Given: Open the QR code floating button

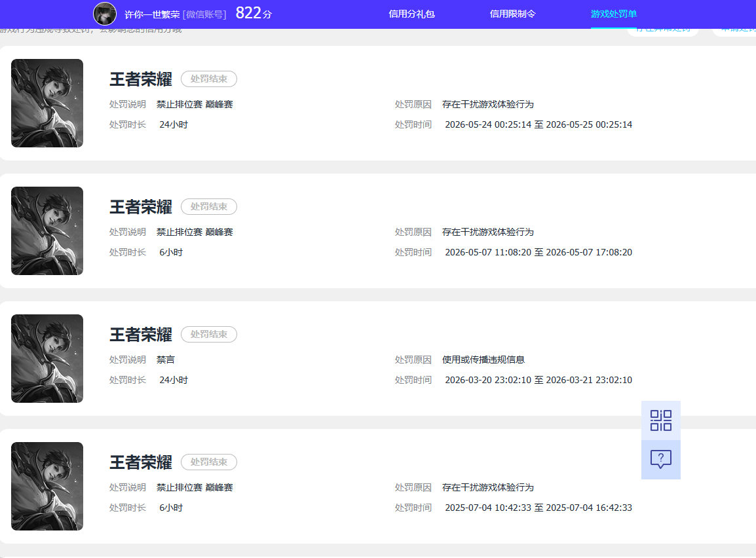Looking at the screenshot, I should tap(660, 420).
